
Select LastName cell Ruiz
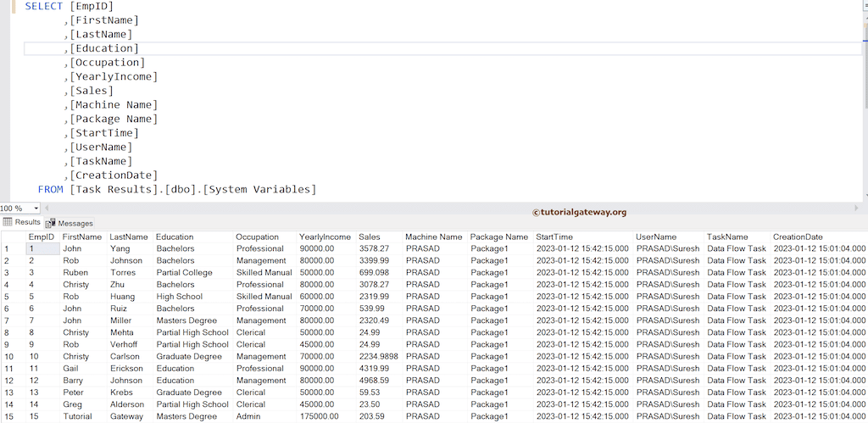130,309
